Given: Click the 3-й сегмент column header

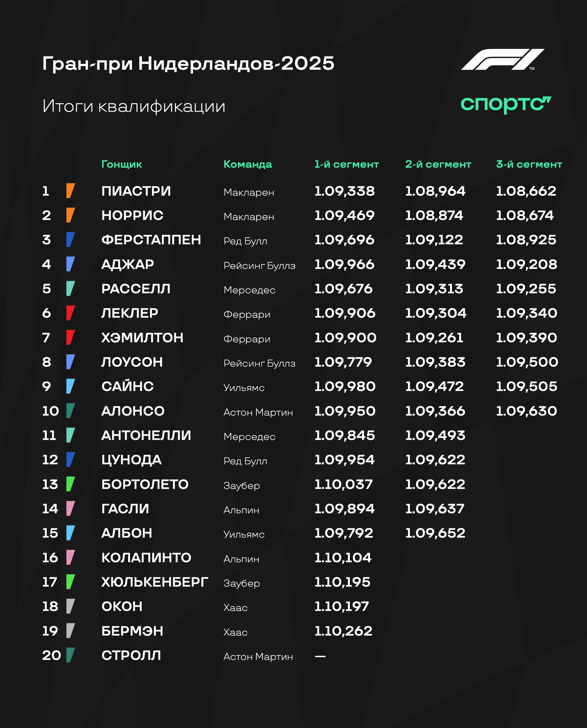Looking at the screenshot, I should [529, 164].
